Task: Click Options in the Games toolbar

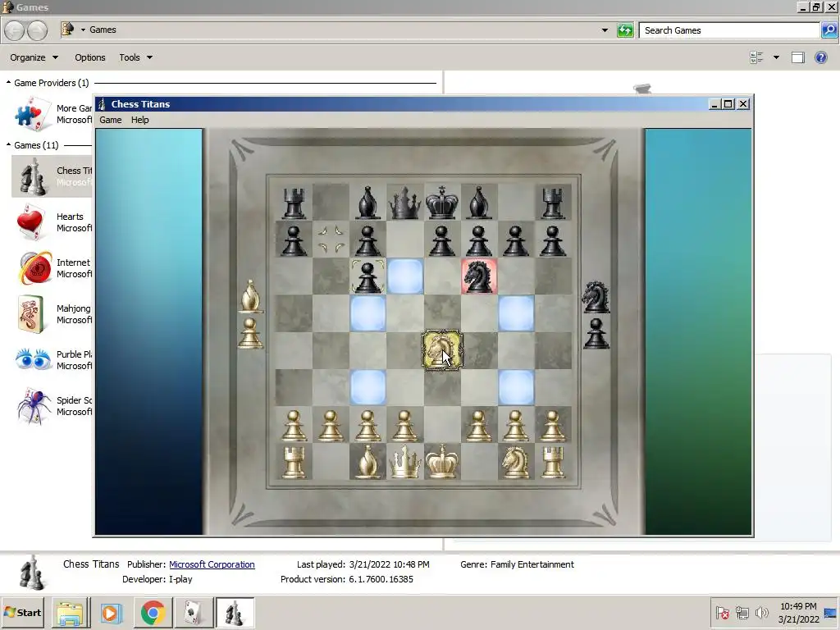Action: point(90,57)
